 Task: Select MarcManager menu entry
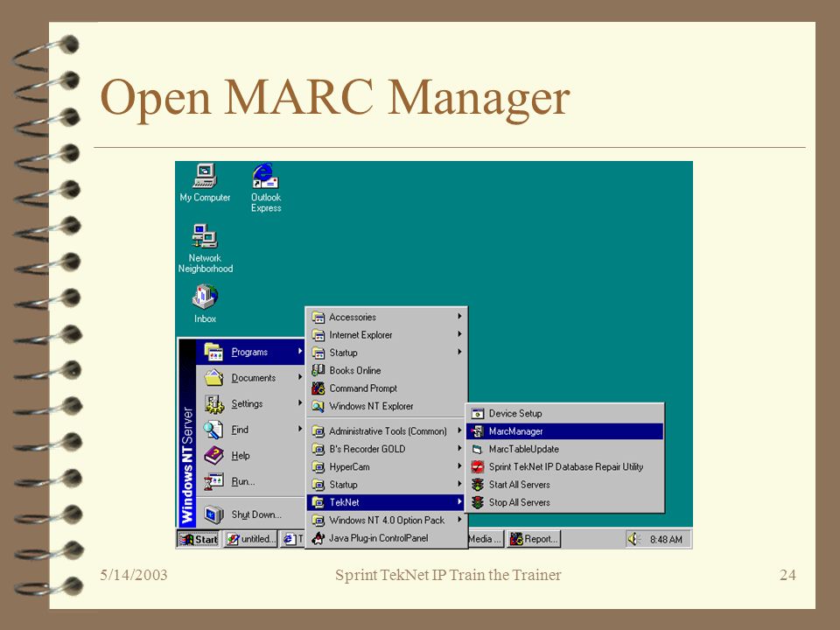[564, 431]
